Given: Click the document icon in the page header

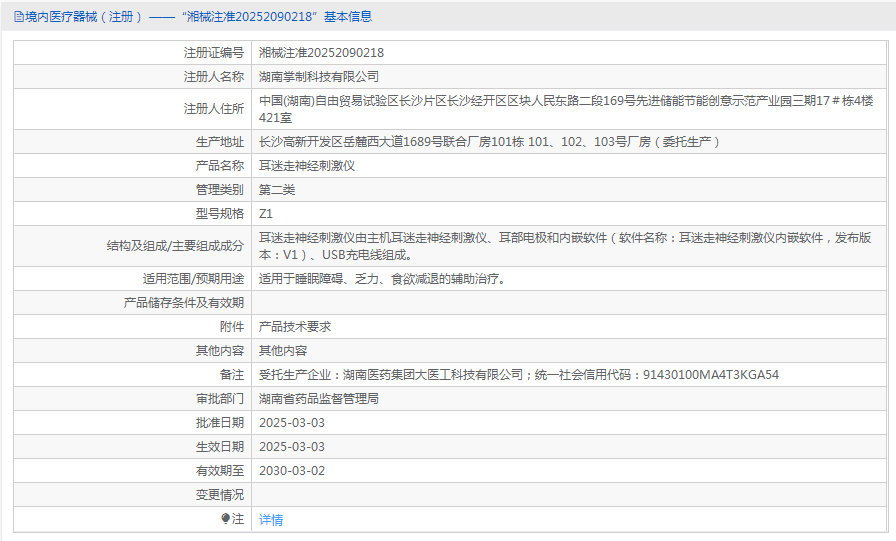Looking at the screenshot, I should tap(19, 17).
